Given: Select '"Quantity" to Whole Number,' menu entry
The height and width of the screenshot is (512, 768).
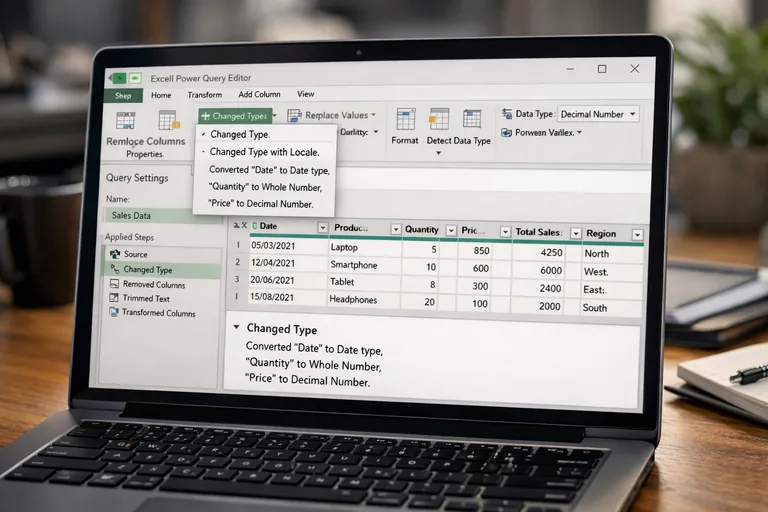Looking at the screenshot, I should pyautogui.click(x=265, y=187).
